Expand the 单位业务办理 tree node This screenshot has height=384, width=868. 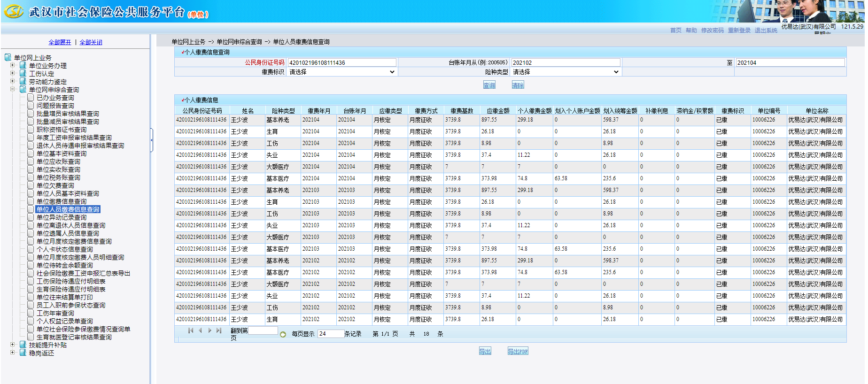click(x=13, y=65)
